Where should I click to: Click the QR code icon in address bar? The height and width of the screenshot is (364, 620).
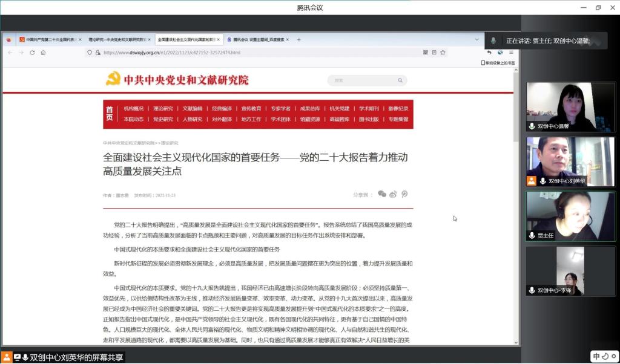tap(426, 53)
